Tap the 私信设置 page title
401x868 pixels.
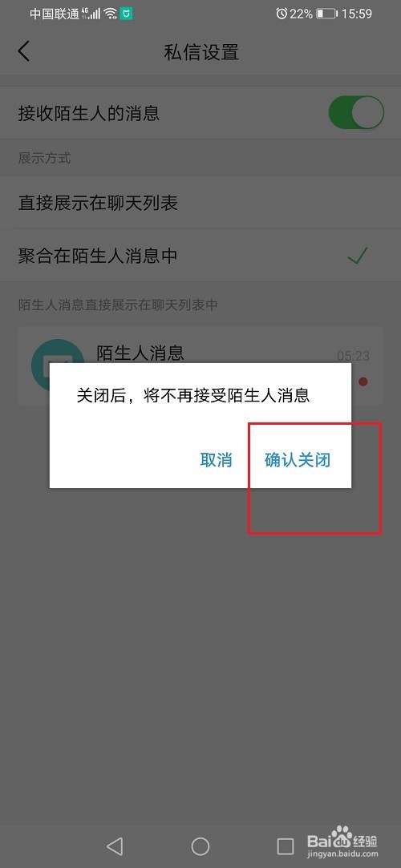point(201,52)
